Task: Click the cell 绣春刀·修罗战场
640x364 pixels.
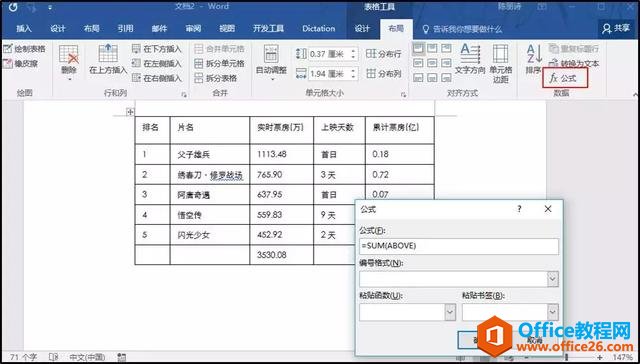Action: (x=210, y=175)
